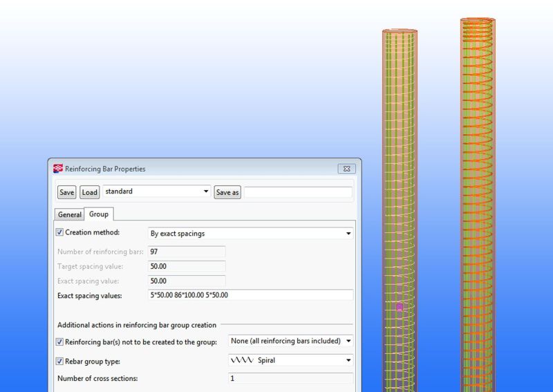553x392 pixels.
Task: Toggle the Rebar group type checkbox
Action: (x=59, y=362)
